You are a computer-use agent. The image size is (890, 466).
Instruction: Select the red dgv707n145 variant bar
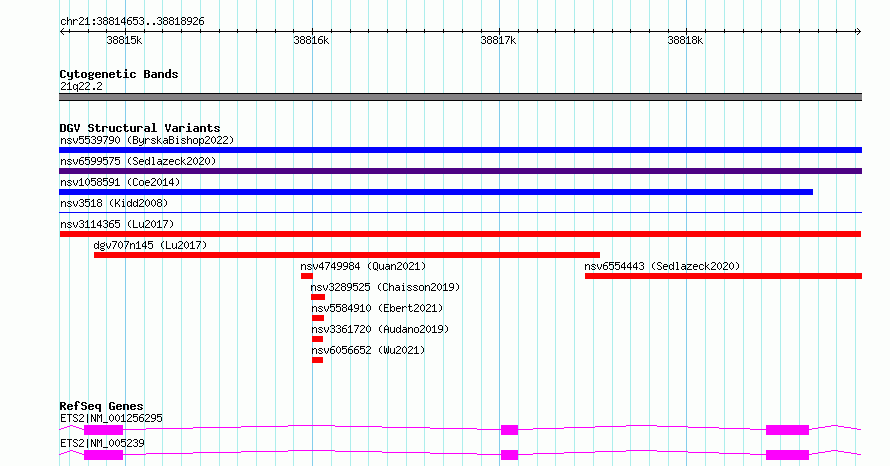[347, 255]
